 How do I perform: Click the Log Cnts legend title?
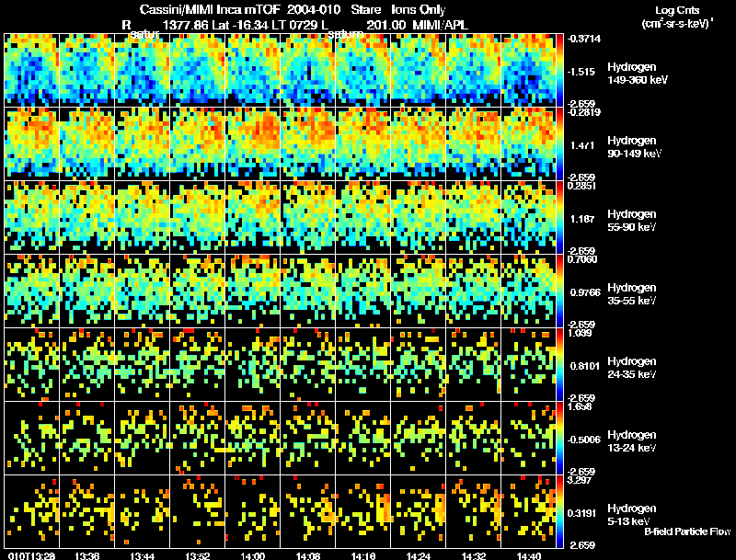(x=677, y=11)
